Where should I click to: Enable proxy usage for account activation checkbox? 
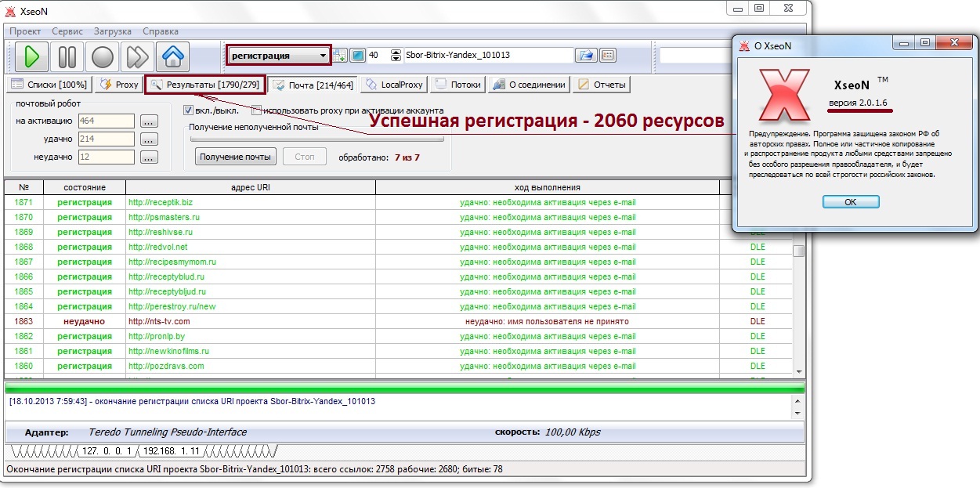tap(256, 110)
